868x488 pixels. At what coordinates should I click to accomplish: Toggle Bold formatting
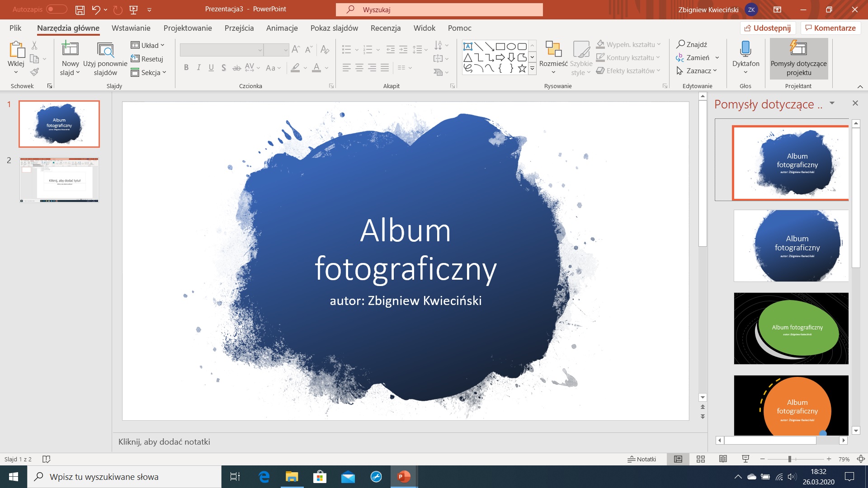click(186, 68)
